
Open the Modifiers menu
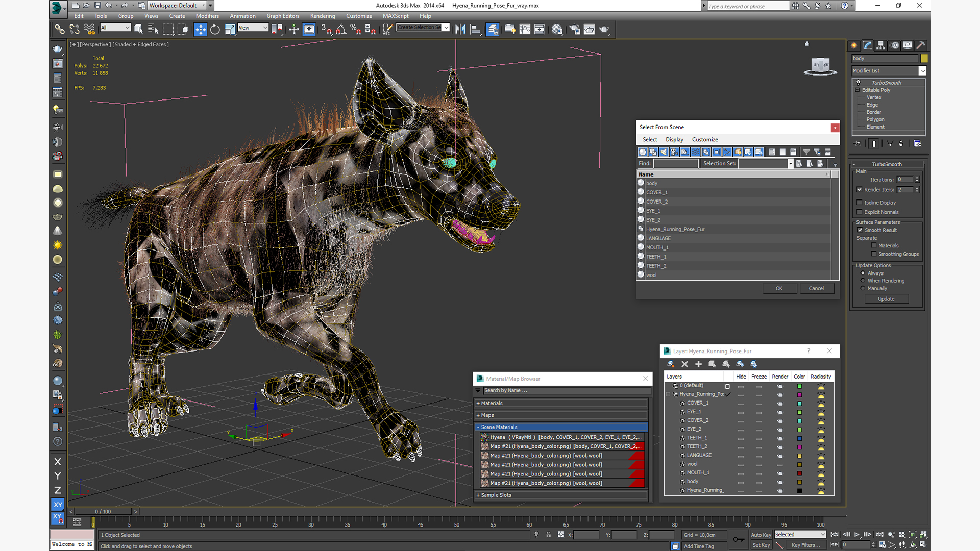click(207, 16)
